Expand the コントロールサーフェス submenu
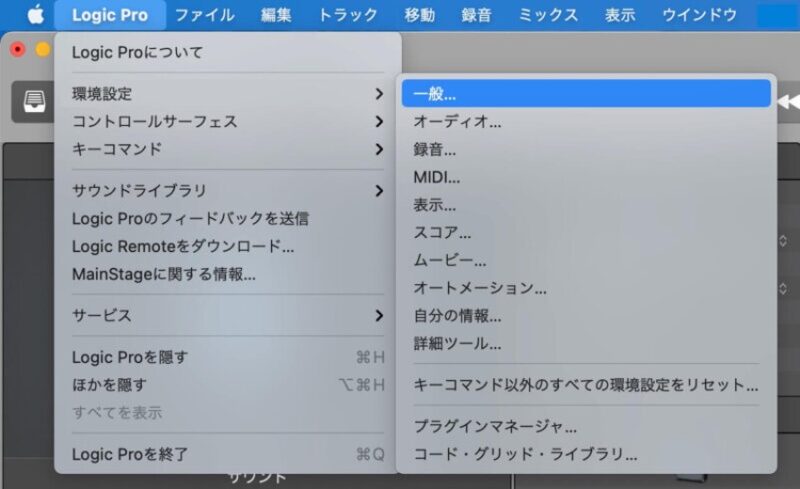Viewport: 800px width, 489px height. (228, 121)
